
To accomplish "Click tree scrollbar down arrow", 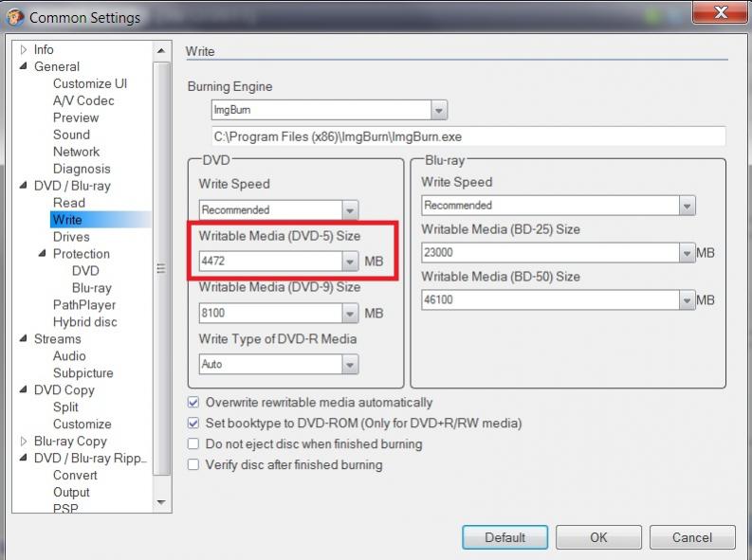I will click(161, 502).
